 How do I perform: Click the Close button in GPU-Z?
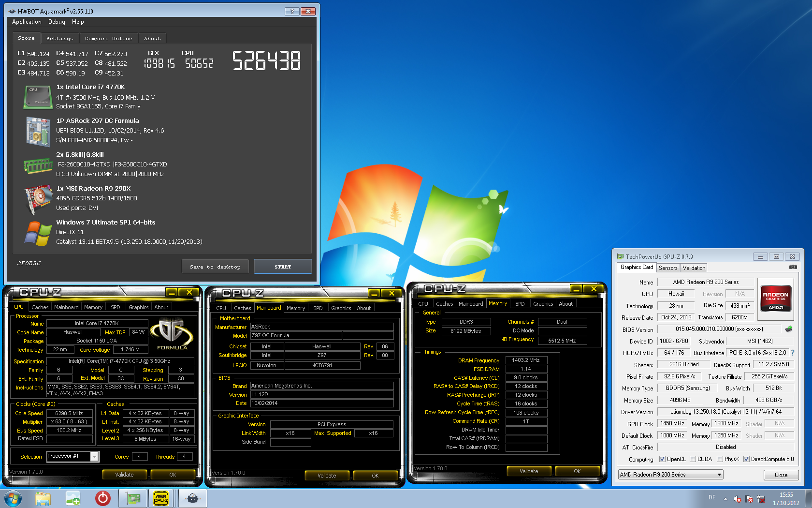pos(781,475)
